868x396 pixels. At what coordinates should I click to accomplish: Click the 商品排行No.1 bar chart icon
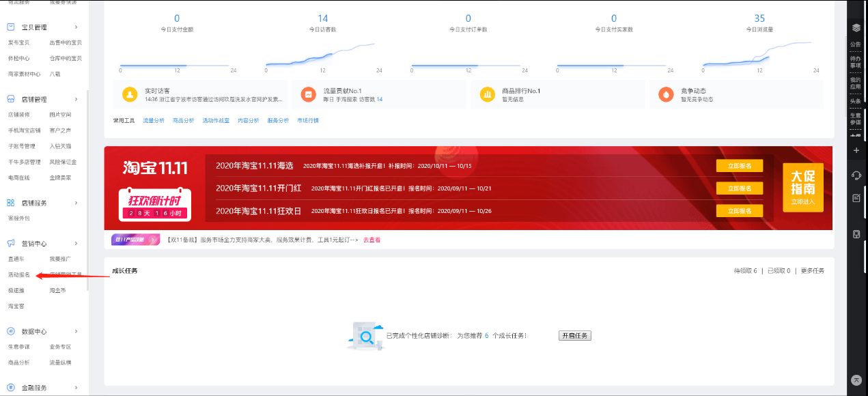click(x=487, y=95)
